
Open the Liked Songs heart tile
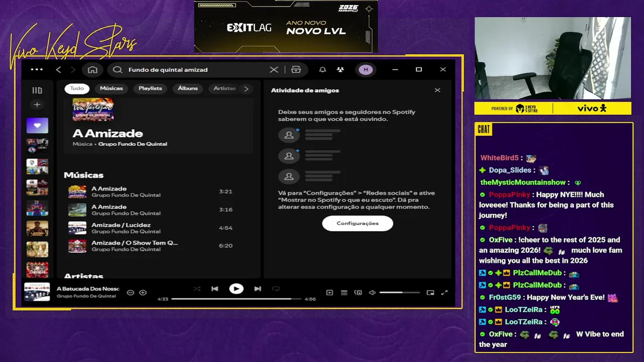point(37,125)
